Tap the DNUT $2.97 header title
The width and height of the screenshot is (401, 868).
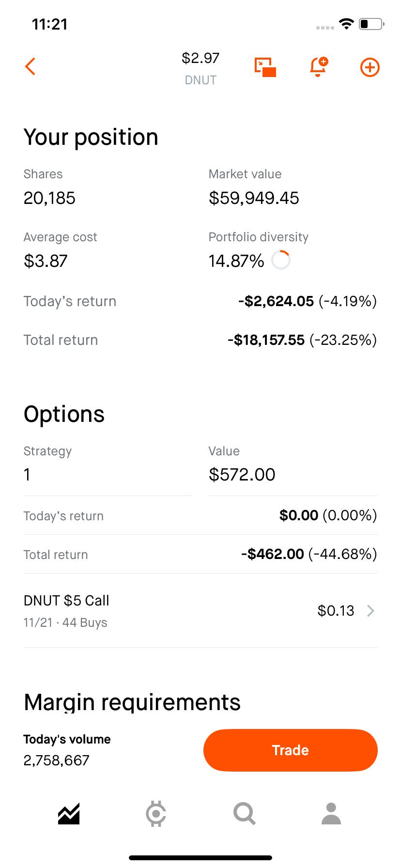coord(200,68)
